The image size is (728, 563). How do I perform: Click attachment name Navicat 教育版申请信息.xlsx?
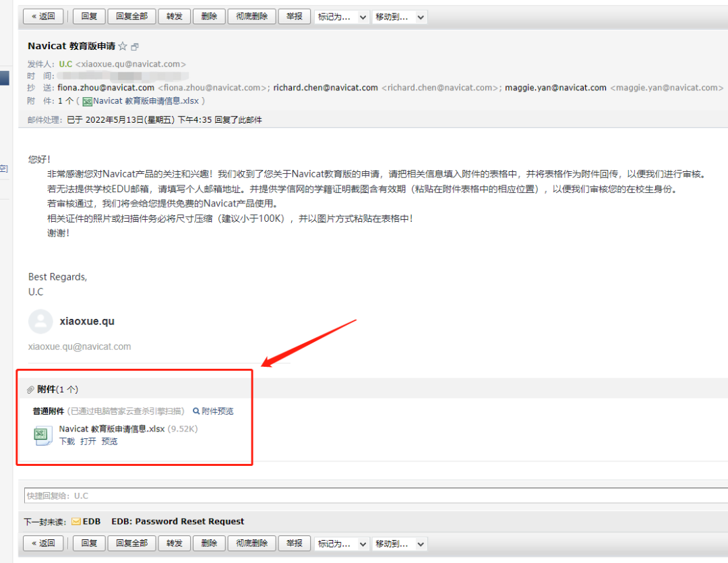tap(112, 429)
